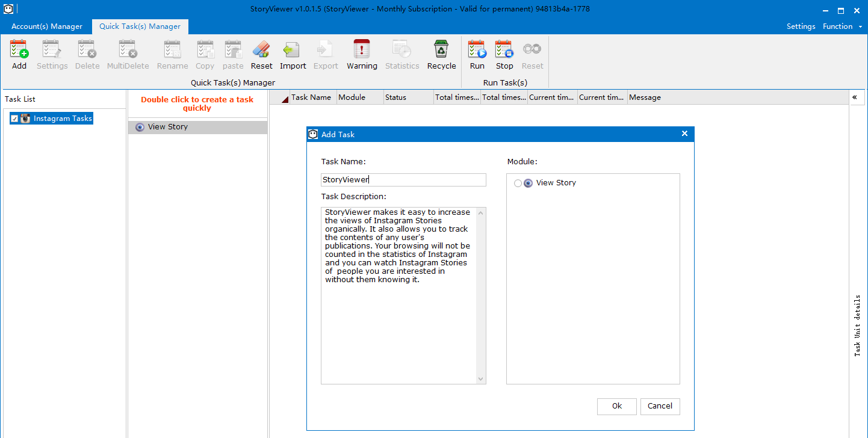
Task: Click the Rename toolbar icon
Action: pyautogui.click(x=173, y=49)
